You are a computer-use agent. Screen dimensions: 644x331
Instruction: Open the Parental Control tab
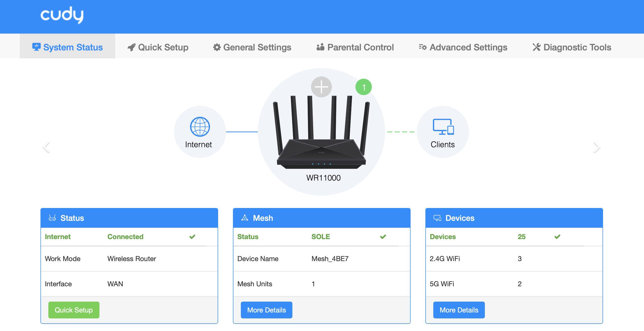pos(355,47)
